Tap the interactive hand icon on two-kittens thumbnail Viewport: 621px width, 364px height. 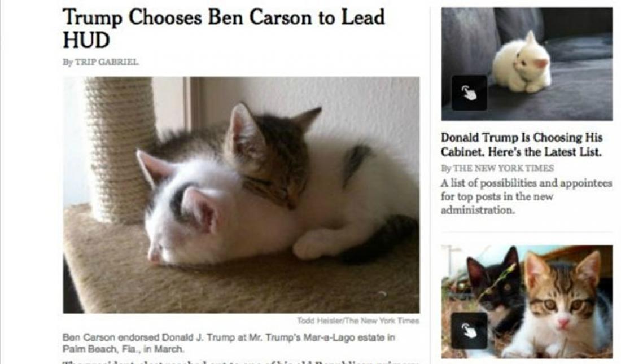pyautogui.click(x=469, y=331)
